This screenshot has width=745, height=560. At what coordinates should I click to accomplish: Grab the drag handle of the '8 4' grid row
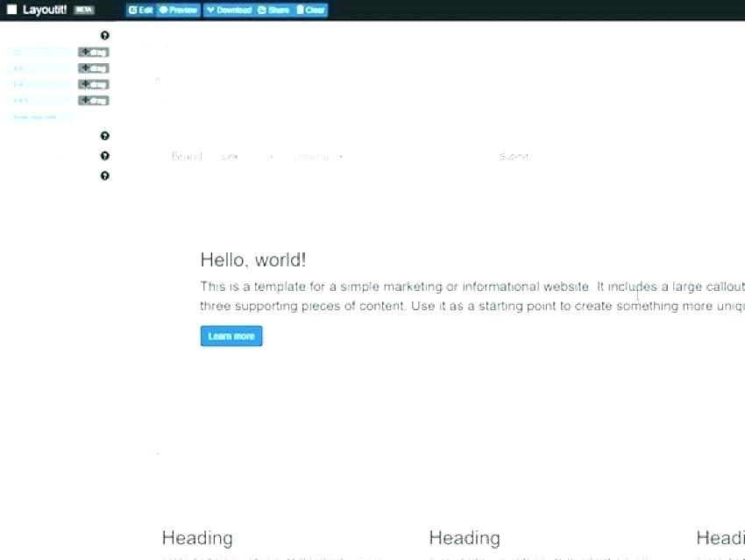tap(94, 84)
